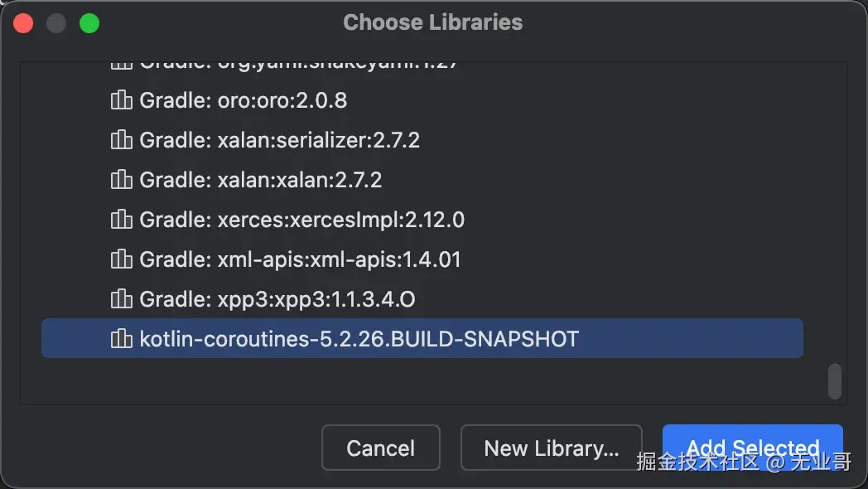Screen dimensions: 868x489
Task: Click library icon beside xalan:serializer:2.7.2
Action: 121,140
